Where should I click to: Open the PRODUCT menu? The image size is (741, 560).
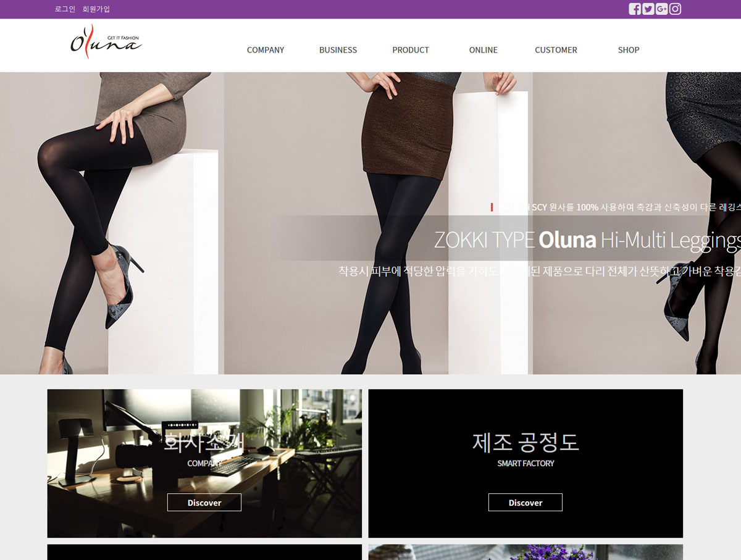(411, 50)
